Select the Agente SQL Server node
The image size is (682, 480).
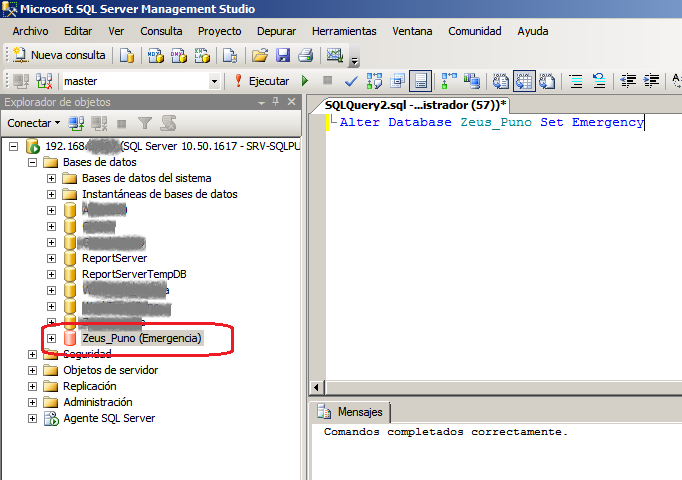(109, 418)
